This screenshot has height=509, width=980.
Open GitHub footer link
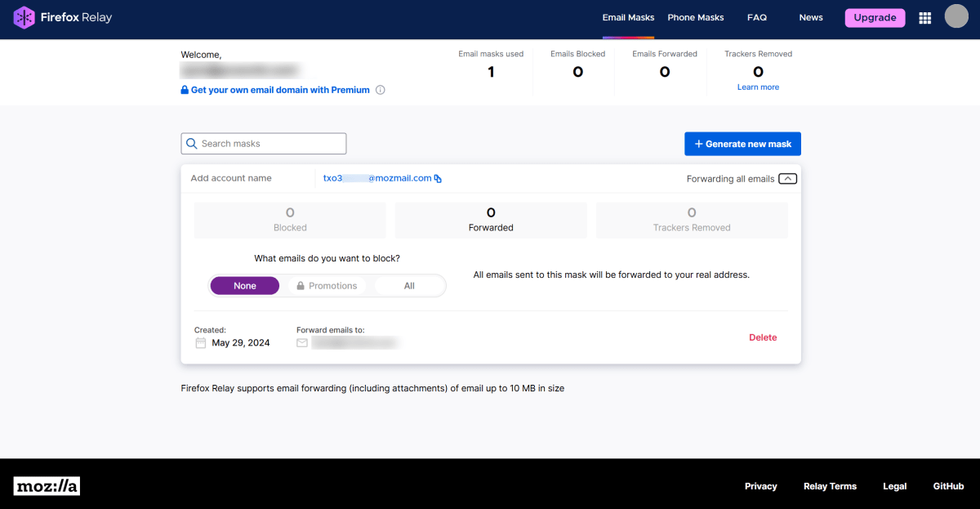pyautogui.click(x=949, y=486)
